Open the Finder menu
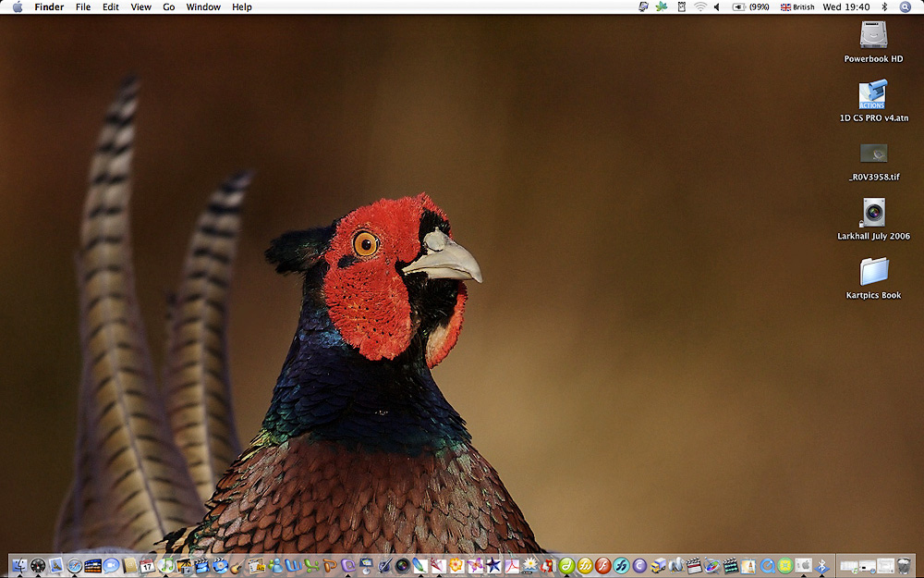This screenshot has width=924, height=578. (49, 7)
